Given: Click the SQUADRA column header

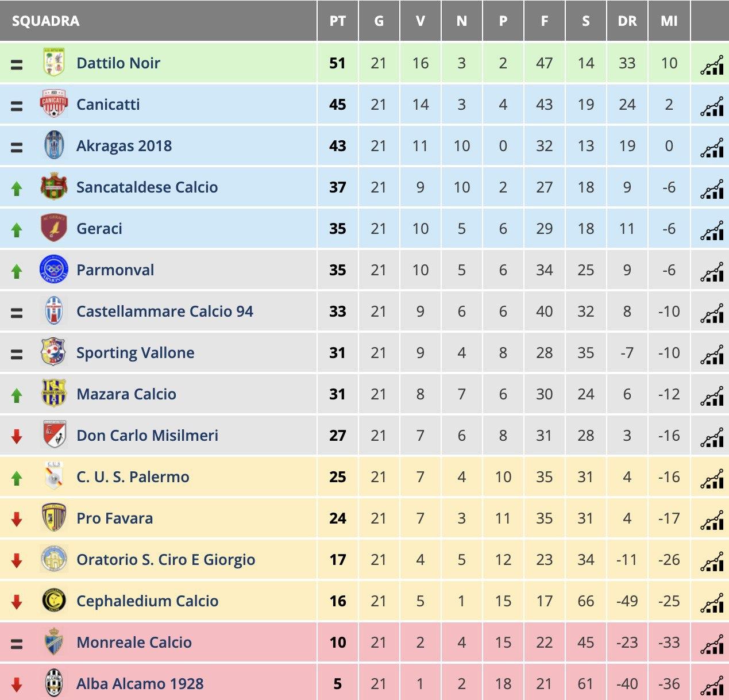Looking at the screenshot, I should pos(46,21).
